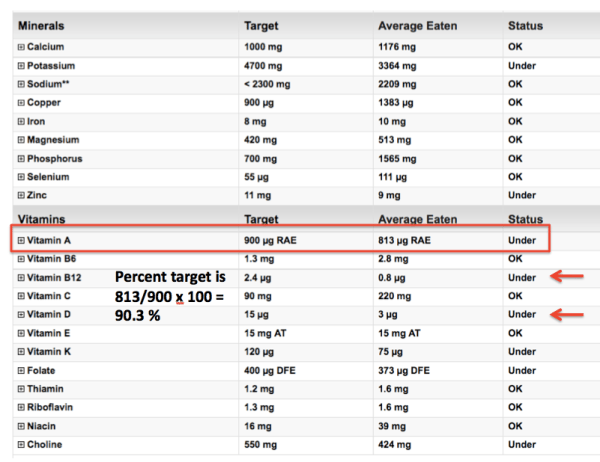Expand the Vitamin D row
This screenshot has height=462, width=600.
[21, 315]
